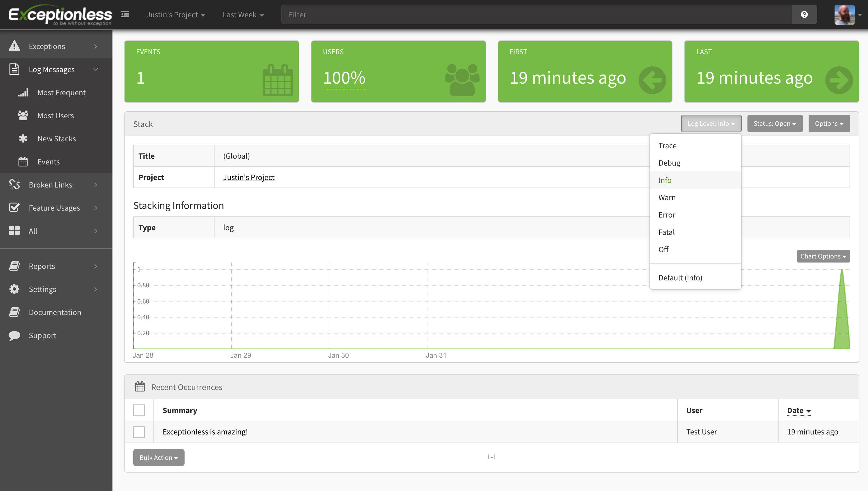Open the Last Week time range dropdown

[243, 14]
